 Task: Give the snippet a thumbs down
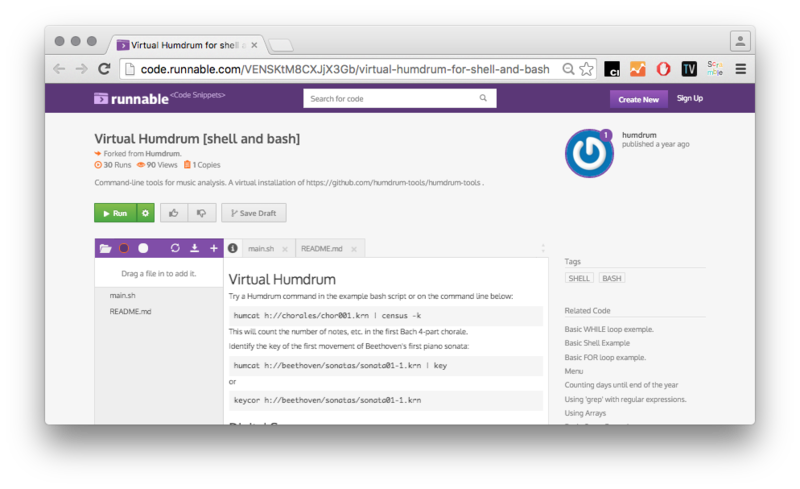tap(202, 213)
